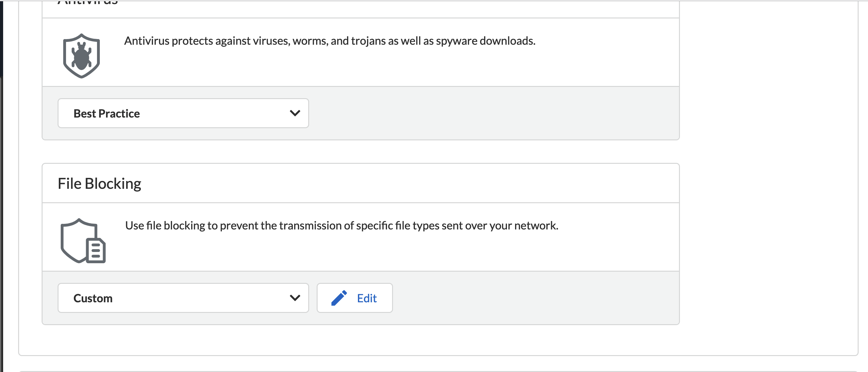Click the Antivirus description sentence
This screenshot has height=372, width=868.
point(329,41)
